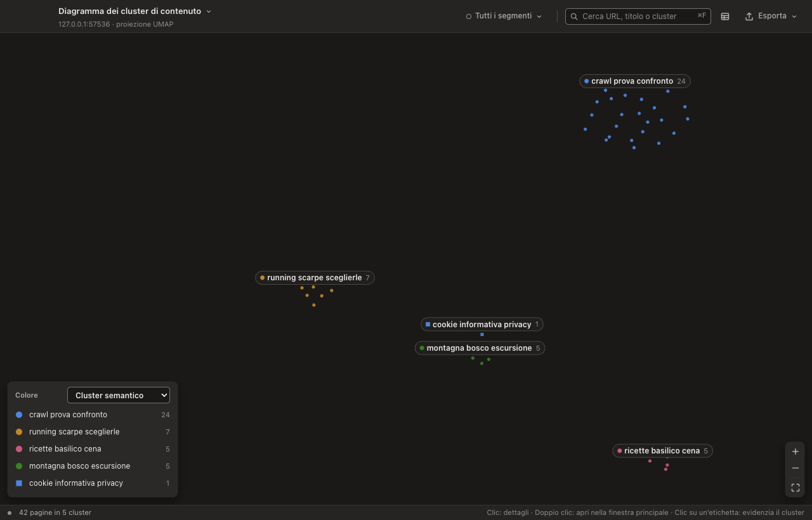Open the Tutti i segmenti filter

(x=504, y=16)
